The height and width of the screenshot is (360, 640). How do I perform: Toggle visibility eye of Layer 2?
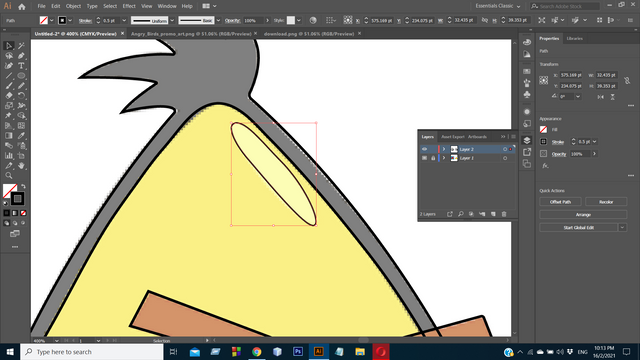coord(424,149)
